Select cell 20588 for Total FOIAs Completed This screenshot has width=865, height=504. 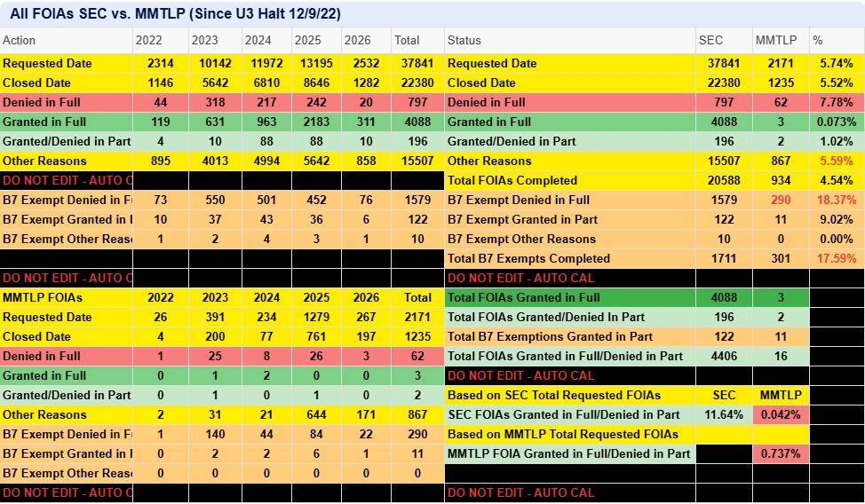(x=724, y=180)
